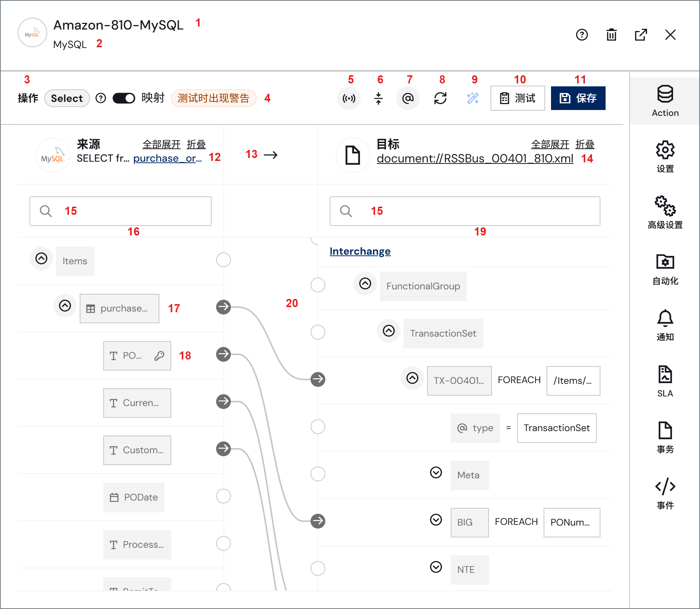Expand the NTE node

click(436, 567)
